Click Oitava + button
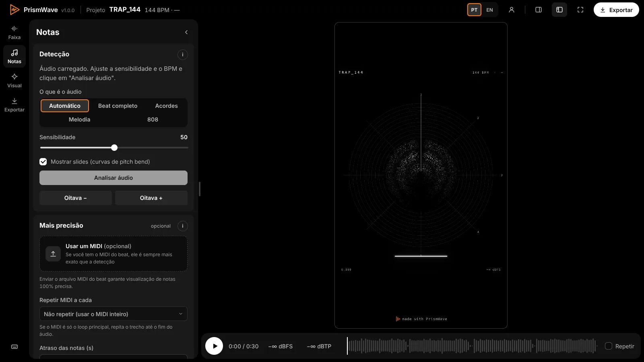Image resolution: width=644 pixels, height=362 pixels. point(151,198)
